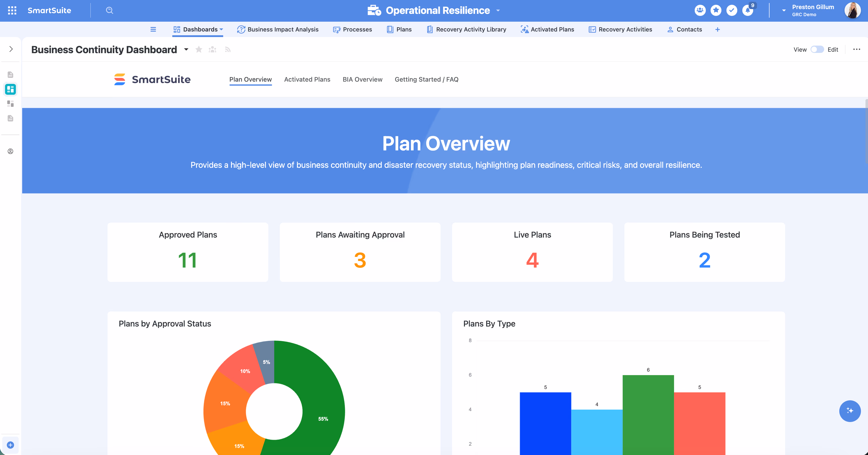Open dashboard sharing people icon
Image resolution: width=868 pixels, height=455 pixels.
tap(212, 50)
